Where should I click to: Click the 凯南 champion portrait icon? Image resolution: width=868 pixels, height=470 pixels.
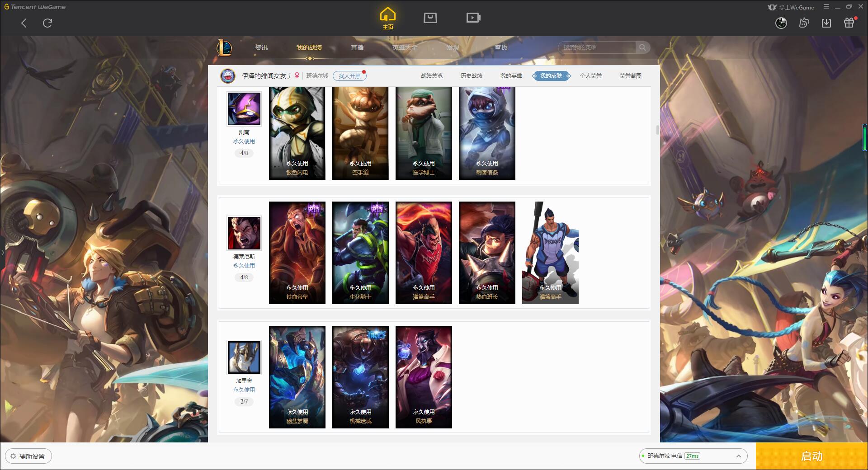(244, 109)
